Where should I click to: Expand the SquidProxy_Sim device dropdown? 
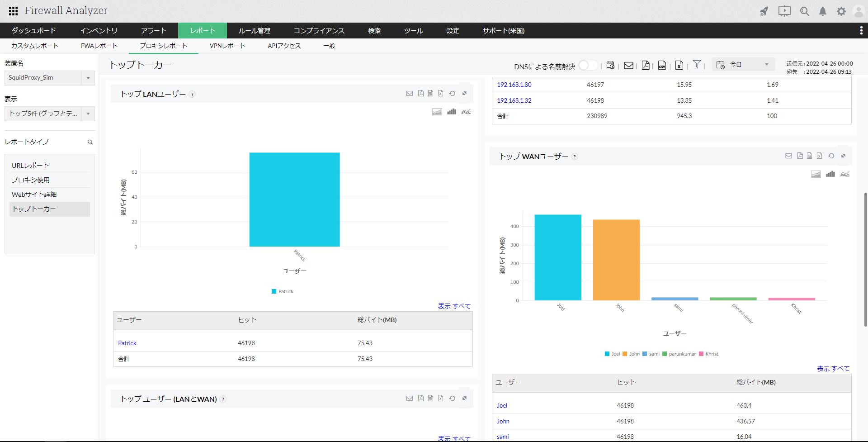(88, 78)
